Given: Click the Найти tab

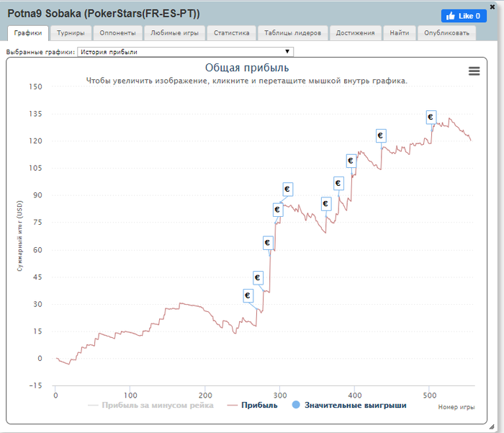Looking at the screenshot, I should (x=400, y=32).
